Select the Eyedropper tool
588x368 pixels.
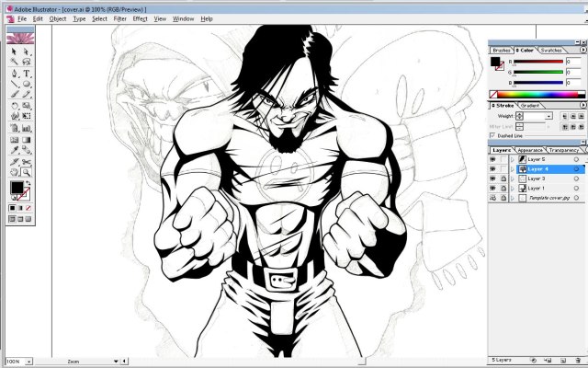15,150
